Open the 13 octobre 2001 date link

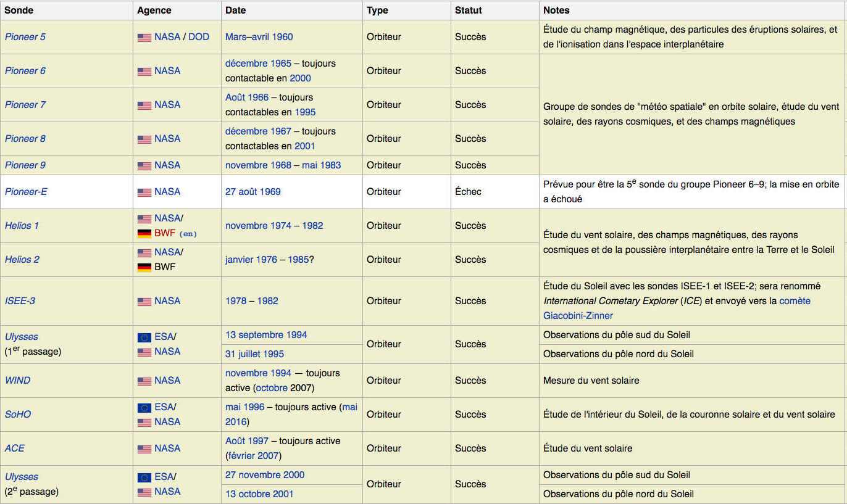pos(259,494)
